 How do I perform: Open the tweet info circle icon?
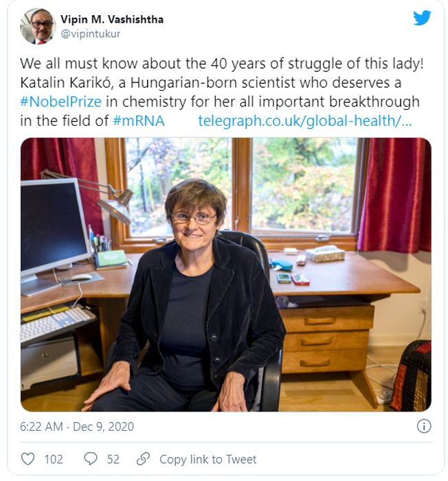pyautogui.click(x=424, y=427)
